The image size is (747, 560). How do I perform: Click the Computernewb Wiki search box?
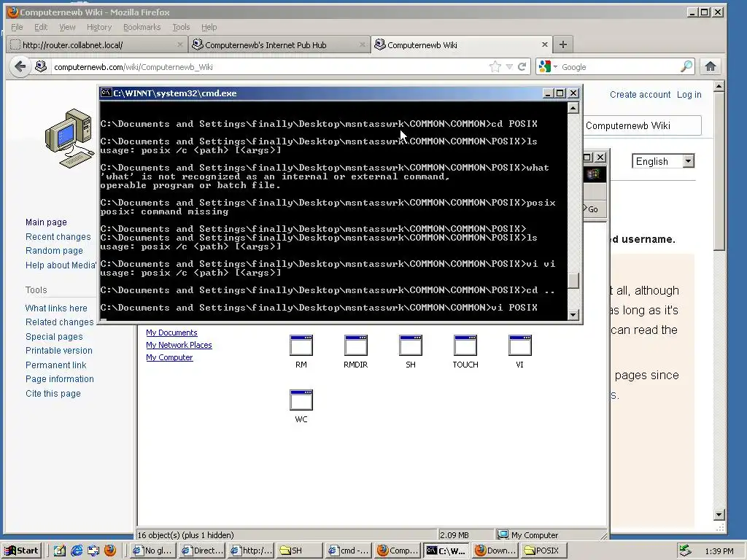click(x=642, y=125)
